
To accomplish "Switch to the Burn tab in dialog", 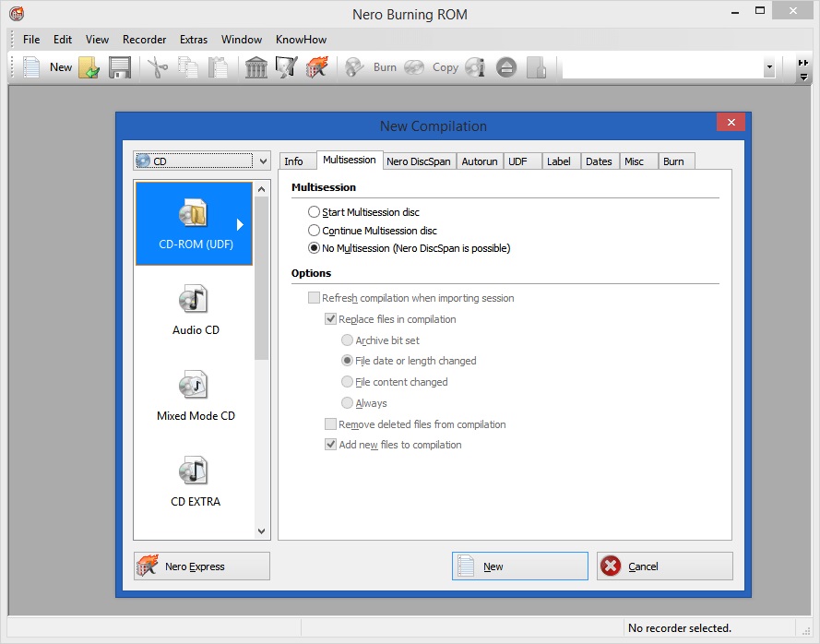I will [x=677, y=161].
